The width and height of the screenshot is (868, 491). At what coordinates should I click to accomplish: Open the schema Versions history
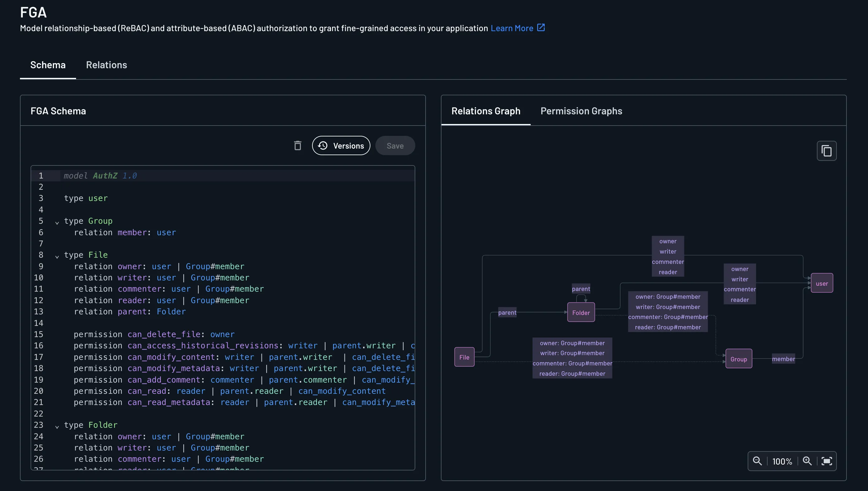tap(341, 146)
